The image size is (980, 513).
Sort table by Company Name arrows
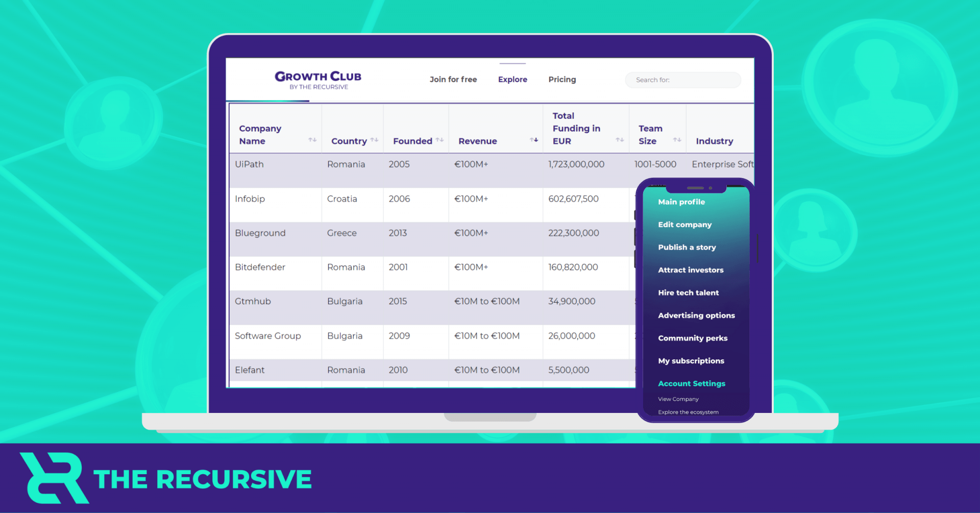312,140
